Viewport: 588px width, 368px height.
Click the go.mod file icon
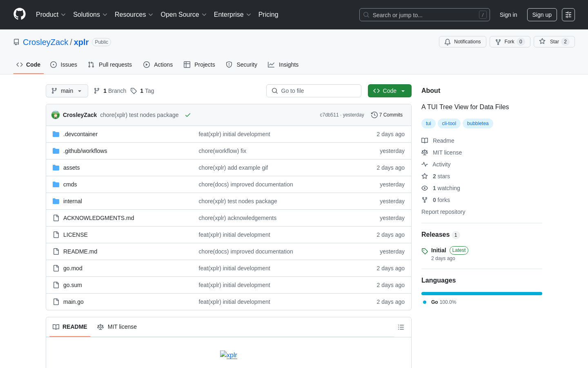56,268
